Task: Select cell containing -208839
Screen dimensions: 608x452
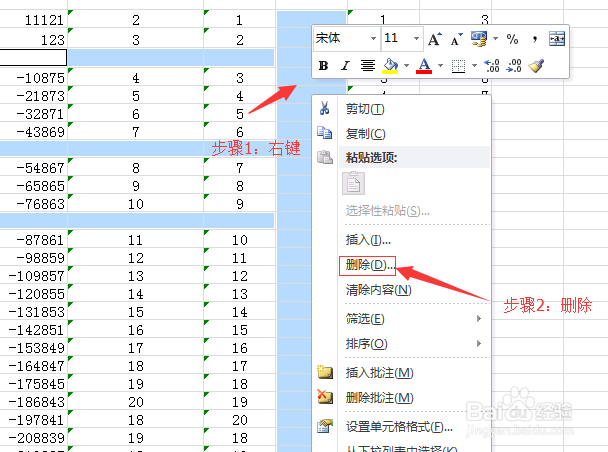Action: coord(34,437)
